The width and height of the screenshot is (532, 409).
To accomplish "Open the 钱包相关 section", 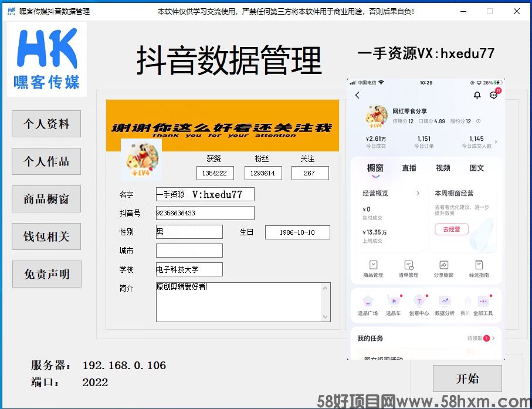I will [x=46, y=236].
